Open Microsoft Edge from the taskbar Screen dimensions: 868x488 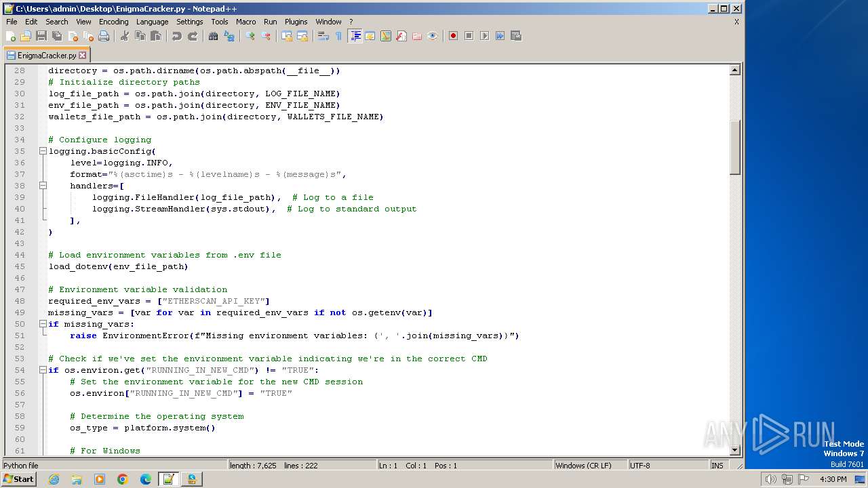pyautogui.click(x=146, y=479)
